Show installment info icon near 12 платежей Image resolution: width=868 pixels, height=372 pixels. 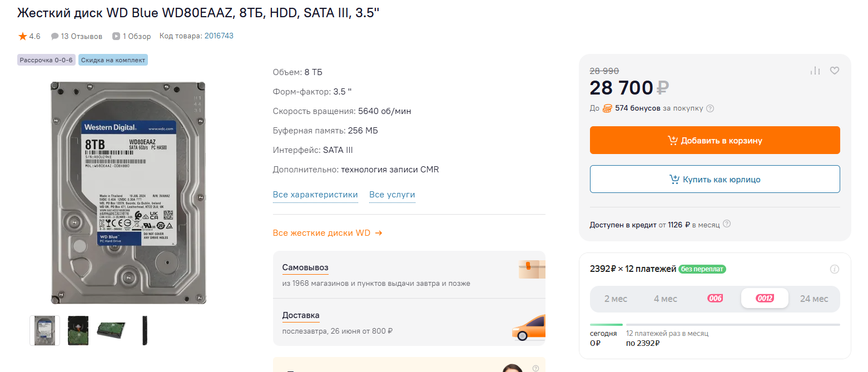coord(834,269)
